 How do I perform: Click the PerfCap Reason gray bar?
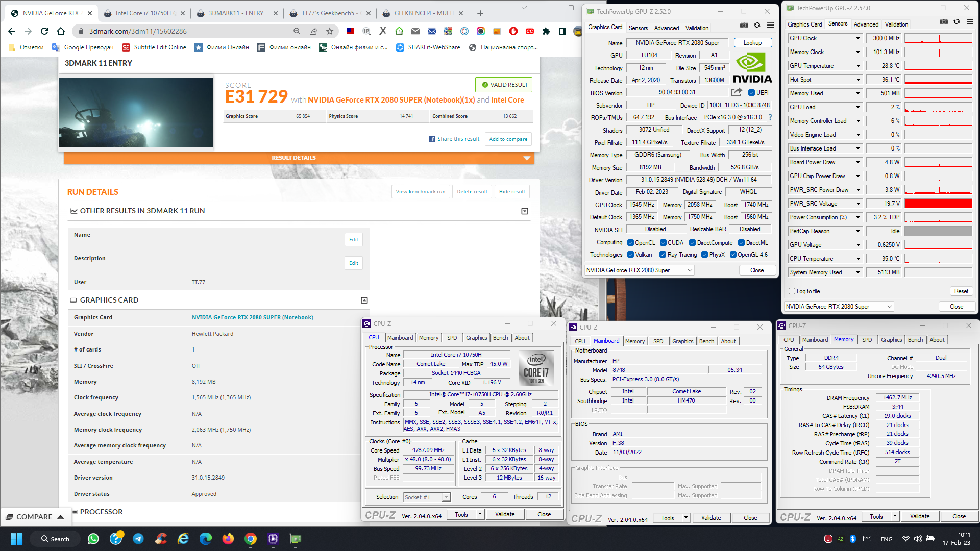point(938,231)
